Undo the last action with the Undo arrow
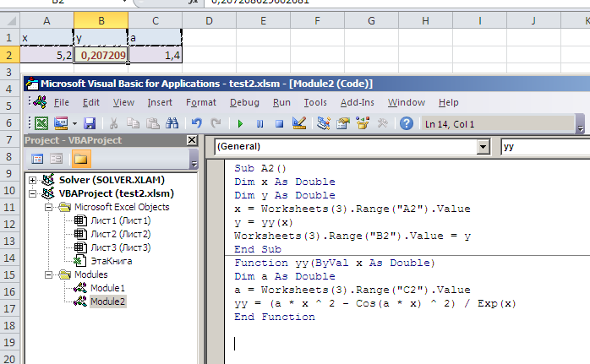 click(x=196, y=123)
